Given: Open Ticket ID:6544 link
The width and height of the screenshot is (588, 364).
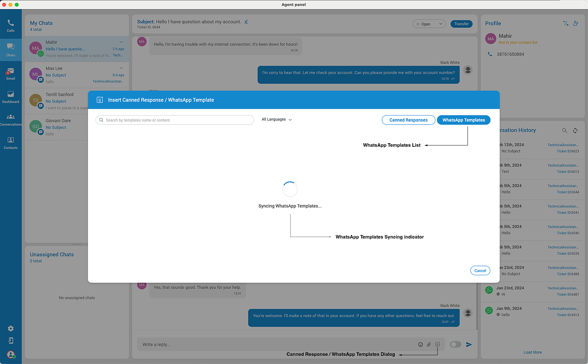Looking at the screenshot, I should (x=568, y=192).
